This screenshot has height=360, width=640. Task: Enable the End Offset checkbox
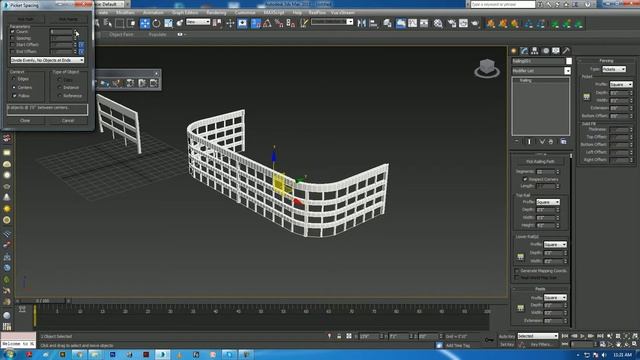click(12, 51)
